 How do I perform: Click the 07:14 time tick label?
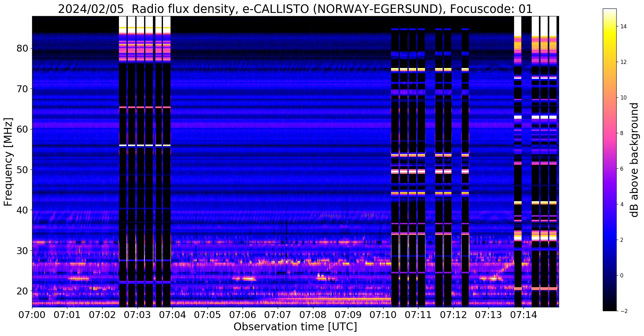click(x=524, y=315)
